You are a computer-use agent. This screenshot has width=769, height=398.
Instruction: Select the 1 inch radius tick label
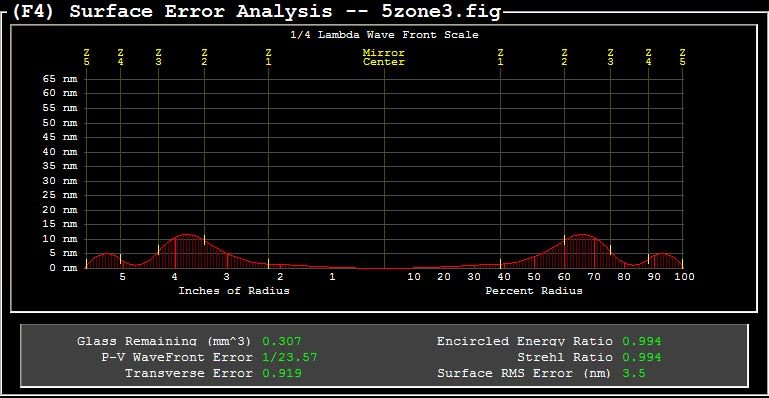(333, 276)
